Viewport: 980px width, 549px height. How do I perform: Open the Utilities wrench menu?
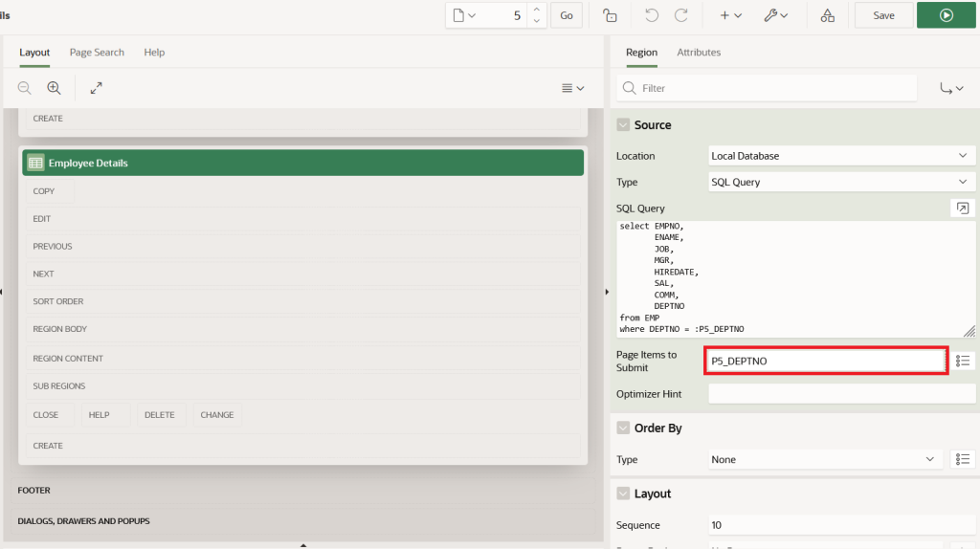tap(775, 15)
